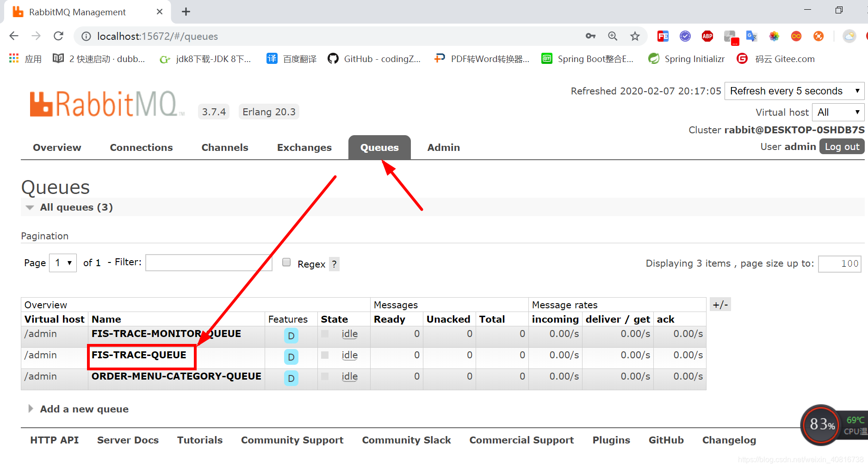Switch to the Connections tab

point(141,148)
